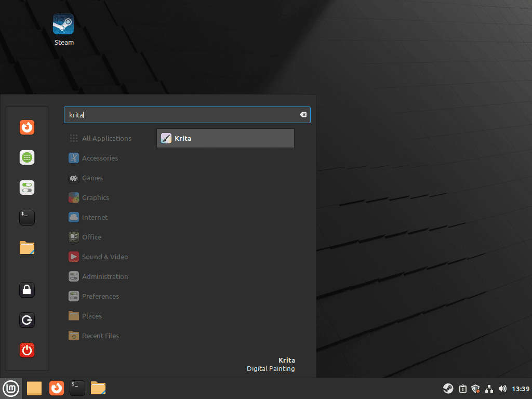Shut down using the red power icon
Screen dimensions: 532x399
[x=27, y=350]
